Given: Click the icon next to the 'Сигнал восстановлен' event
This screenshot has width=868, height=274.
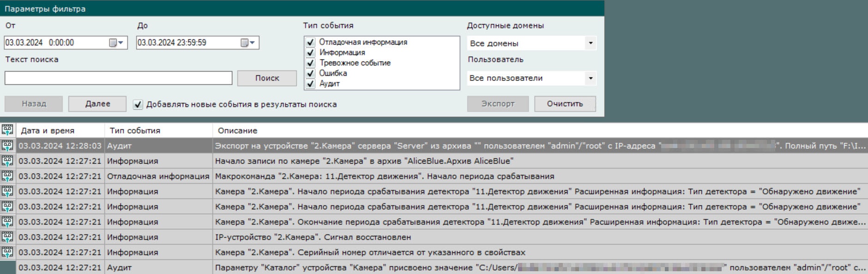Looking at the screenshot, I should pos(7,237).
